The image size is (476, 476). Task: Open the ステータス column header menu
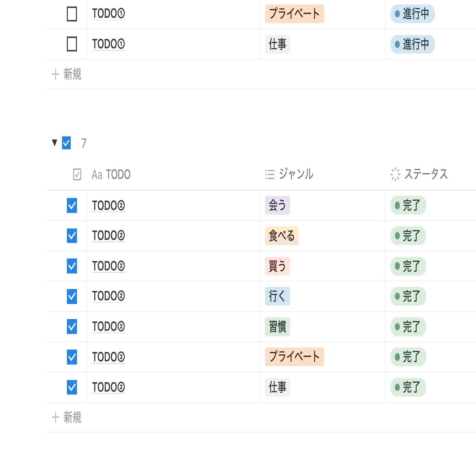(419, 174)
